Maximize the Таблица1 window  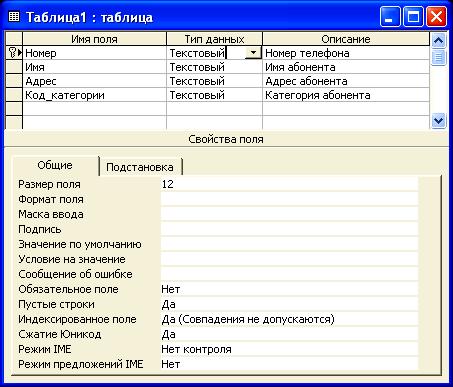pos(413,17)
